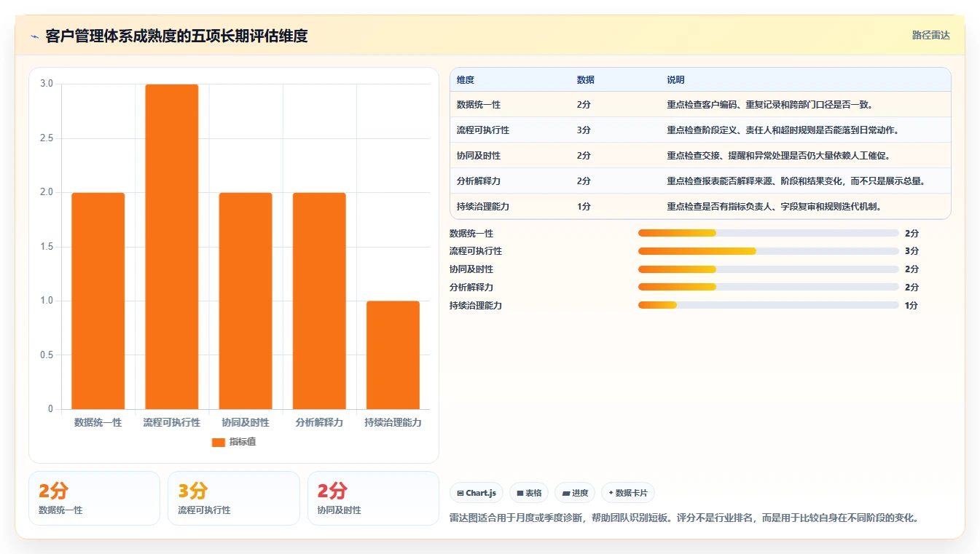
Task: Click the 分析解释力 x-axis label
Action: click(319, 422)
